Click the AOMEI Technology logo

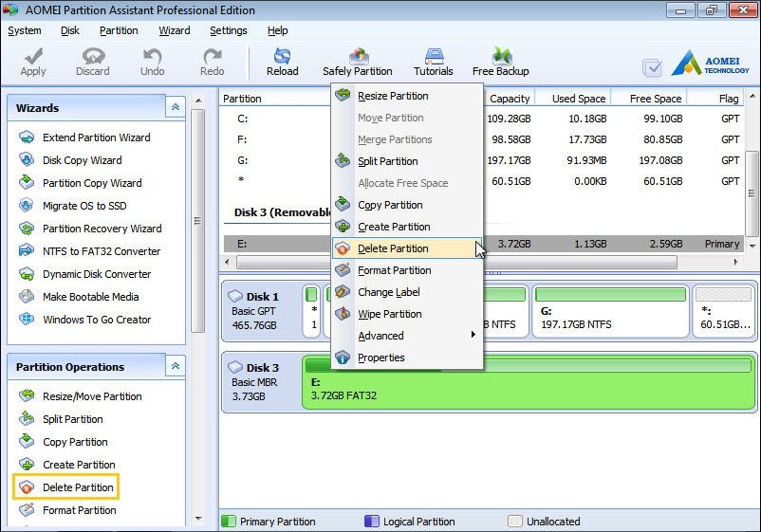pyautogui.click(x=711, y=64)
